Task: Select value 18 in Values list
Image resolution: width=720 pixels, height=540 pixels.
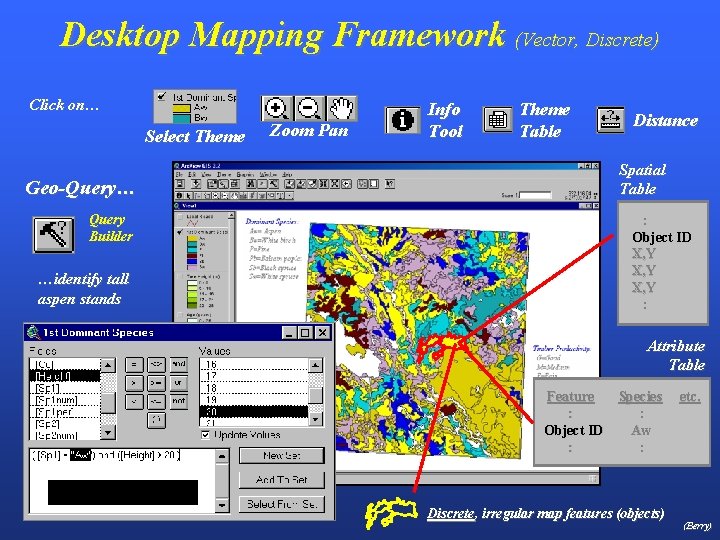Action: click(254, 388)
